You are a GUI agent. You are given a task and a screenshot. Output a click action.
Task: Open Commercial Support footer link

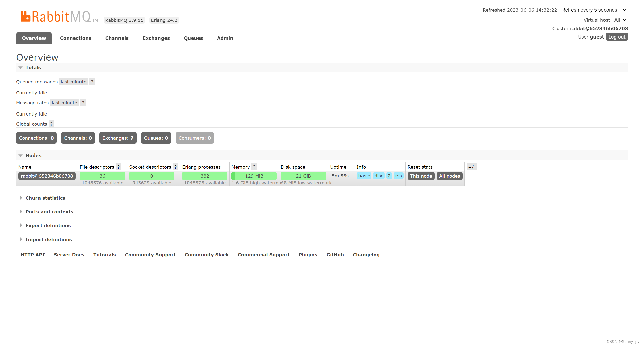click(264, 255)
